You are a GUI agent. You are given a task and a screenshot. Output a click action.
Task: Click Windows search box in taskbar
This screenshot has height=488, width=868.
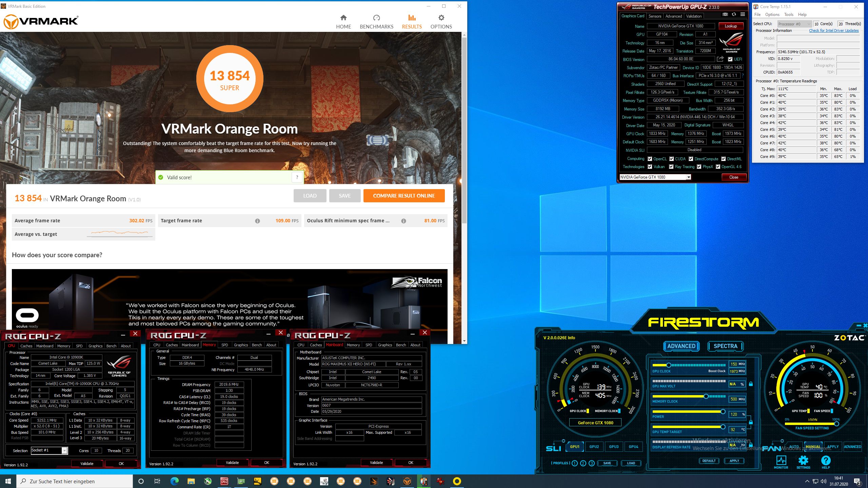pos(75,481)
